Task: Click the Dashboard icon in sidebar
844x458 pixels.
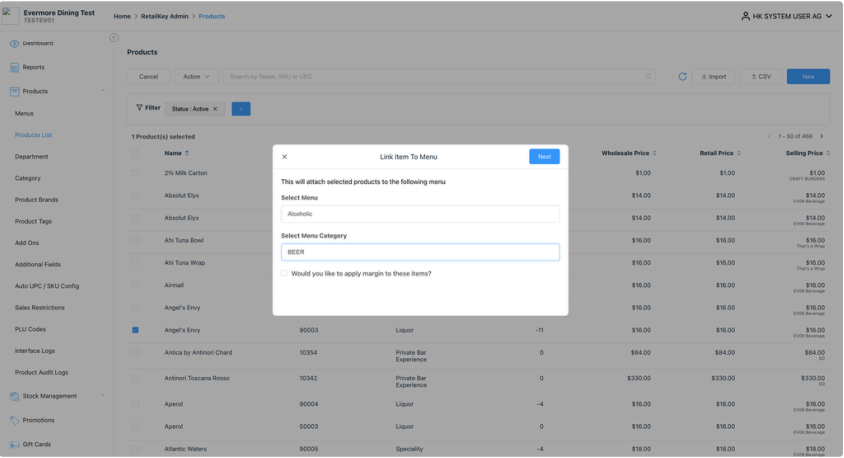Action: coord(14,44)
